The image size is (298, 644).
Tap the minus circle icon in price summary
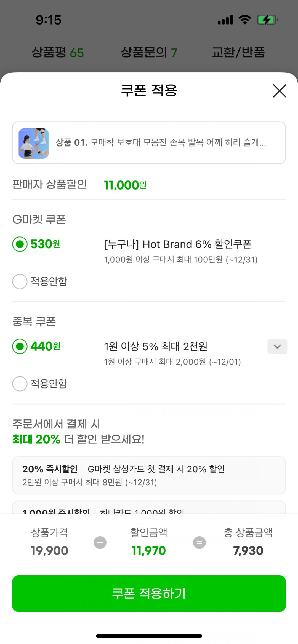point(100,542)
